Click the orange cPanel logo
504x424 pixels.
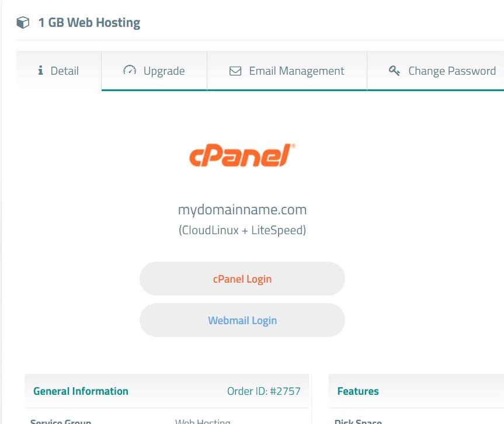[242, 155]
